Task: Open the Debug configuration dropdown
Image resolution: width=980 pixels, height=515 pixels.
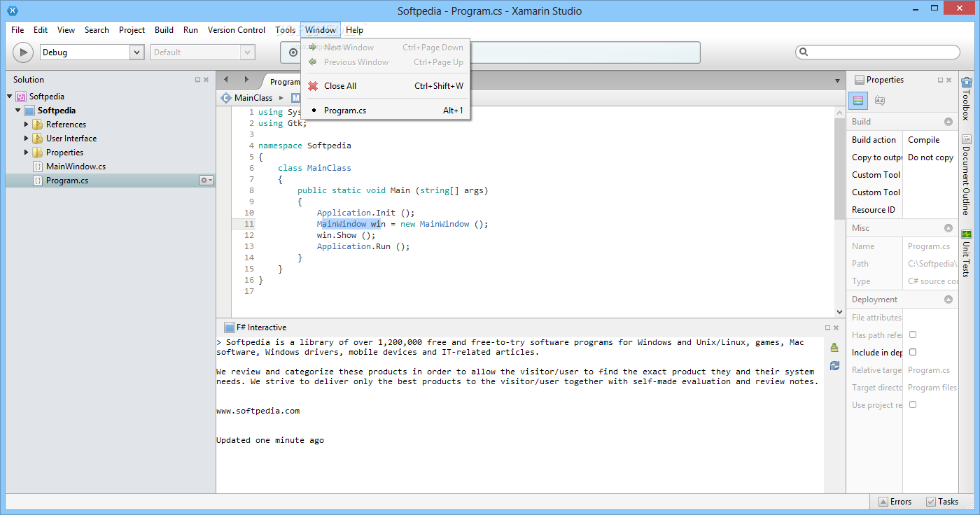Action: 137,52
